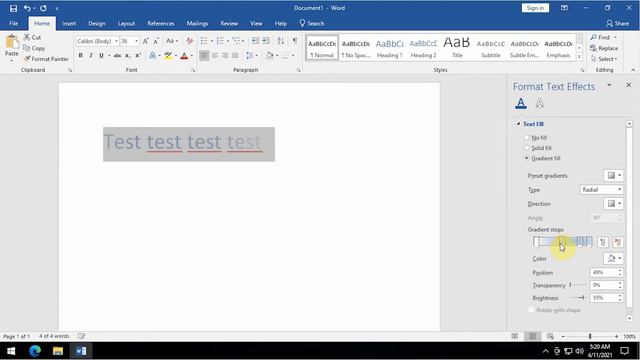Apply red font color
This screenshot has height=360, width=640.
coord(184,56)
